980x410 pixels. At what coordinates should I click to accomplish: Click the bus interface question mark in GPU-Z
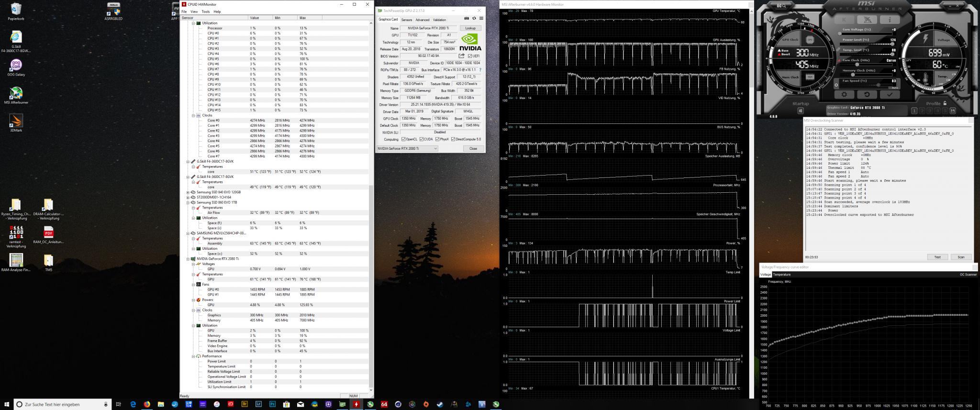tap(480, 70)
